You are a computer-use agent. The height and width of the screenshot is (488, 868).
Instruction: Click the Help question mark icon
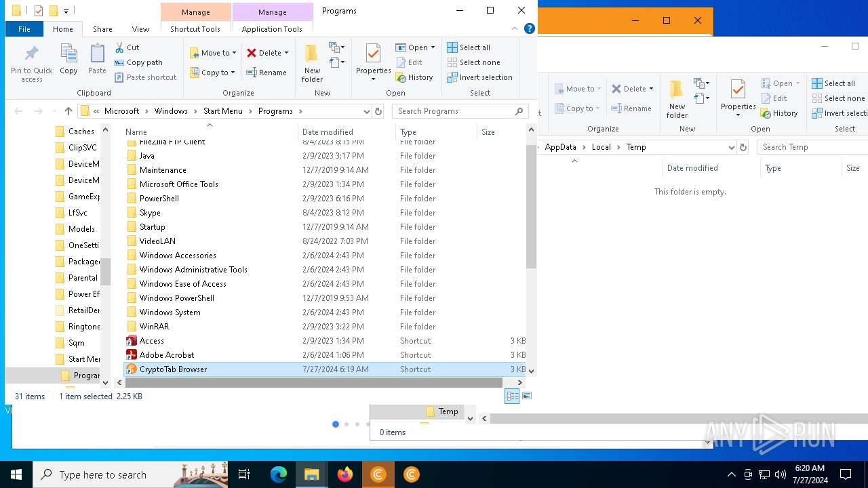(530, 28)
